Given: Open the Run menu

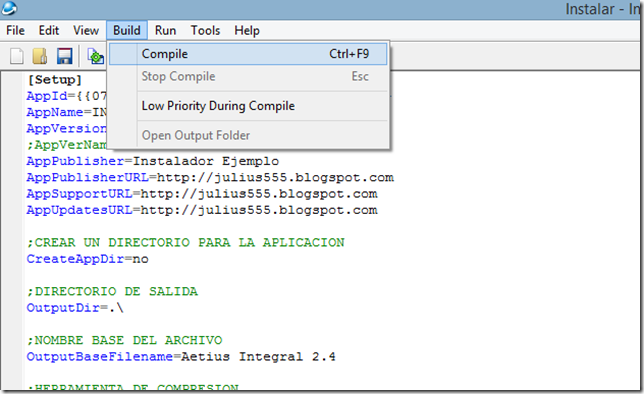Looking at the screenshot, I should 165,30.
